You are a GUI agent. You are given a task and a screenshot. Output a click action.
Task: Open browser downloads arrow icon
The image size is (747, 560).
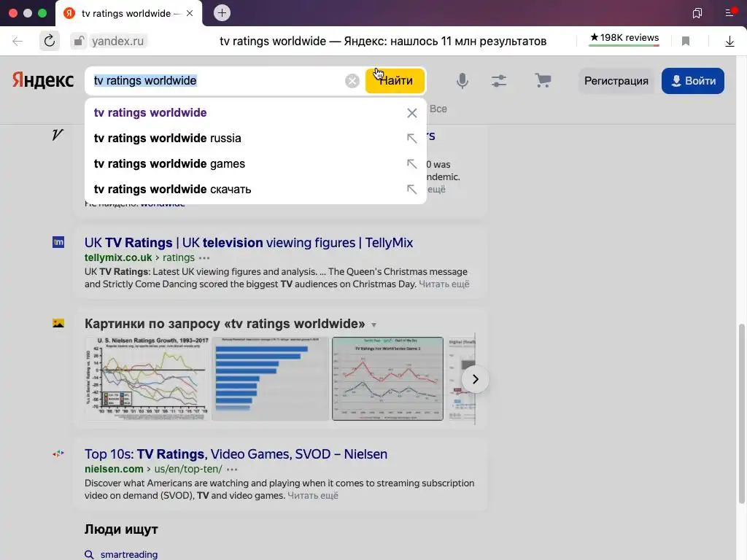[x=729, y=42]
